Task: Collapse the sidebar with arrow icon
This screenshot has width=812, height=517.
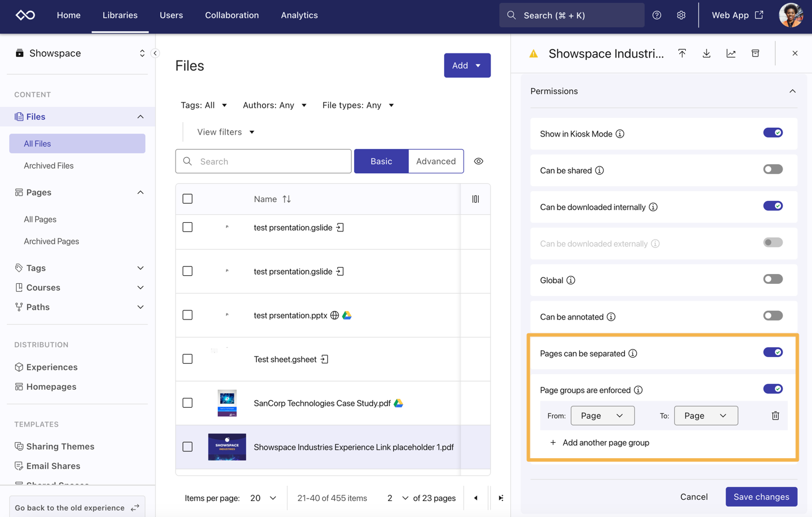Action: [155, 53]
